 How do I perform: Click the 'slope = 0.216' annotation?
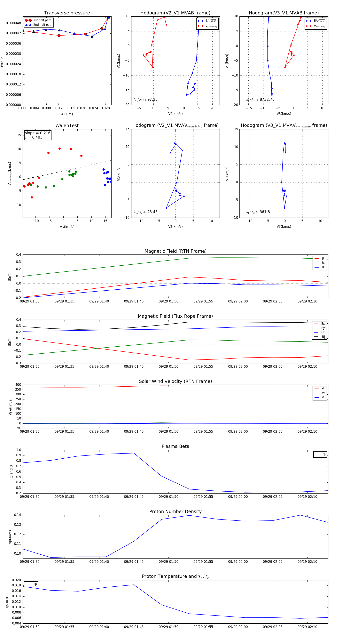tap(37, 133)
